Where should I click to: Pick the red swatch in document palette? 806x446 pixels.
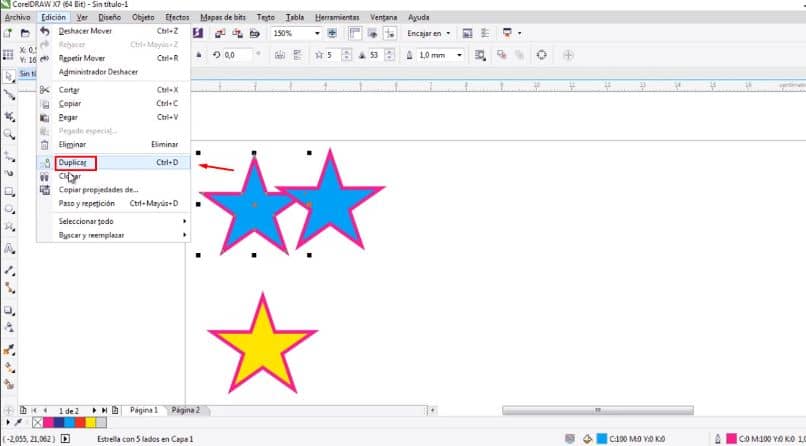[80, 422]
